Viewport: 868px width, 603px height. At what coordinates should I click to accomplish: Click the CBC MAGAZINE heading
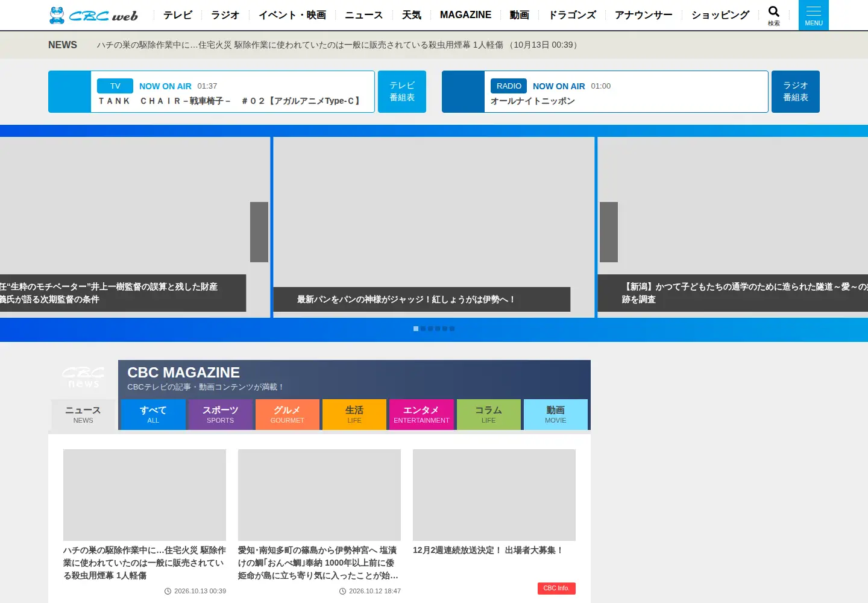pyautogui.click(x=183, y=373)
